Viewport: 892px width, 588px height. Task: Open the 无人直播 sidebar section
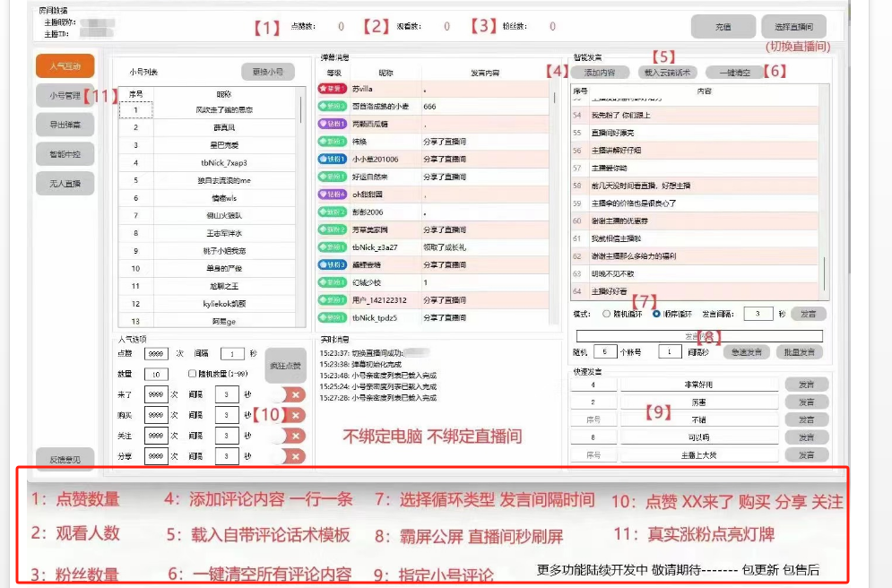65,183
